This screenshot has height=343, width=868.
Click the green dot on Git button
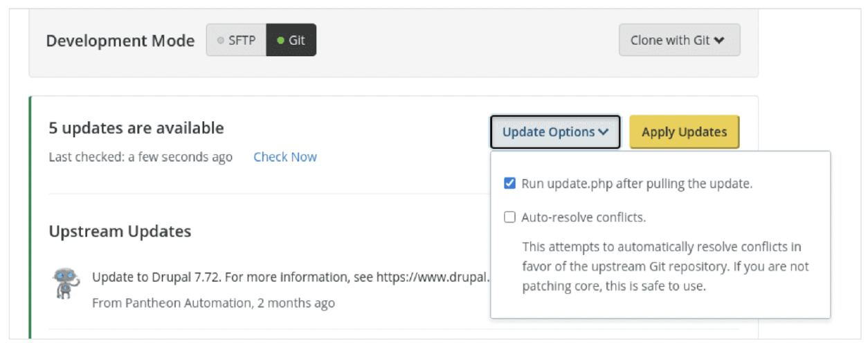(x=280, y=41)
